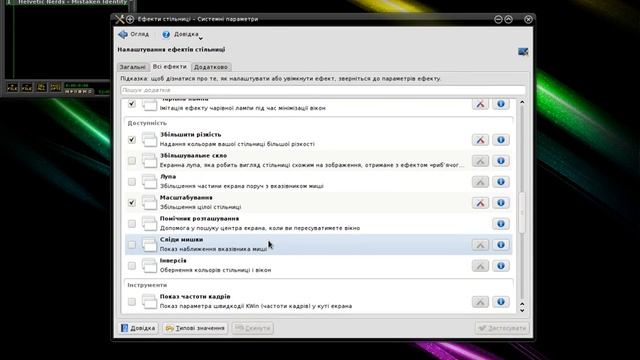Click the crossed-tools icon in title bar
This screenshot has height=360, width=640.
[119, 19]
